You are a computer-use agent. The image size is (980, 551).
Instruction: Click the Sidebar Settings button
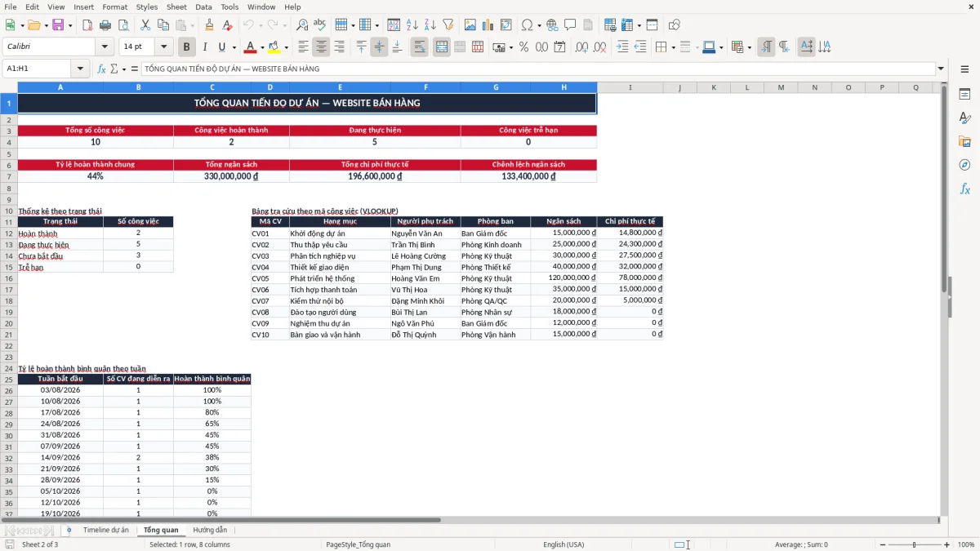pyautogui.click(x=964, y=69)
